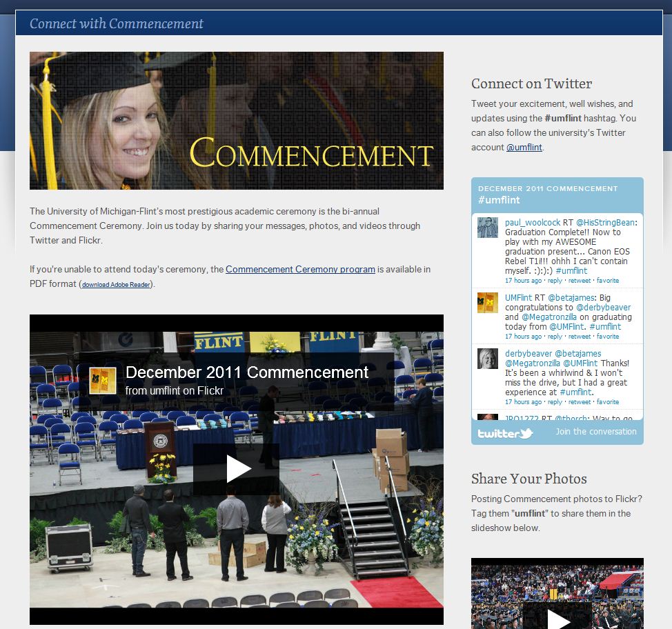Image resolution: width=672 pixels, height=629 pixels.
Task: Favorite derbybeaver's tweet
Action: coord(608,402)
